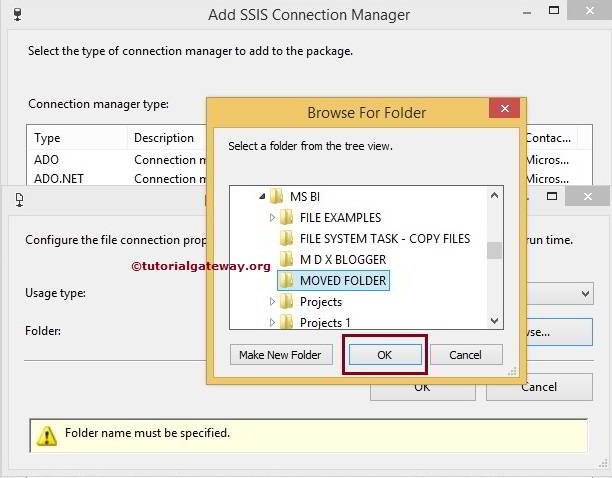Screen dimensions: 612x478
Task: Click the Add SSIS Connection Manager title icon
Action: point(18,14)
